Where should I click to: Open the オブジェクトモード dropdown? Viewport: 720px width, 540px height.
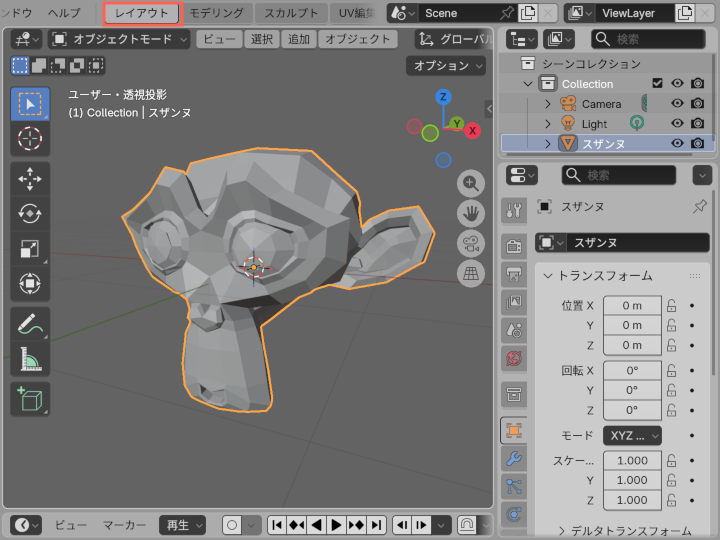point(119,39)
